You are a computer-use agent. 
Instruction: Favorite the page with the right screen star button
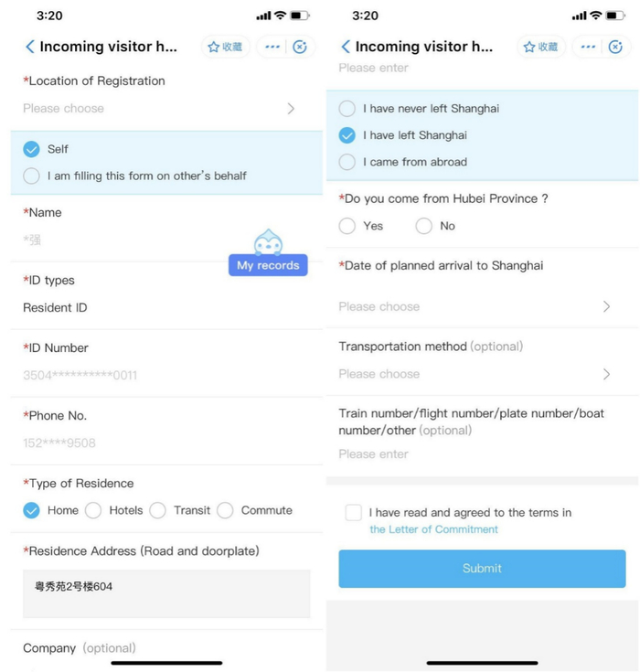[x=541, y=47]
